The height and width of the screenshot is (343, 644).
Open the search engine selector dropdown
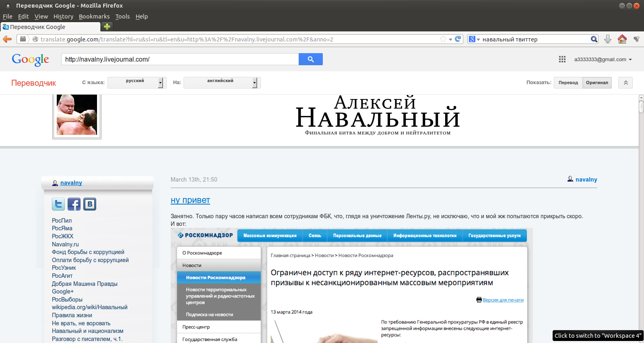[x=474, y=39]
